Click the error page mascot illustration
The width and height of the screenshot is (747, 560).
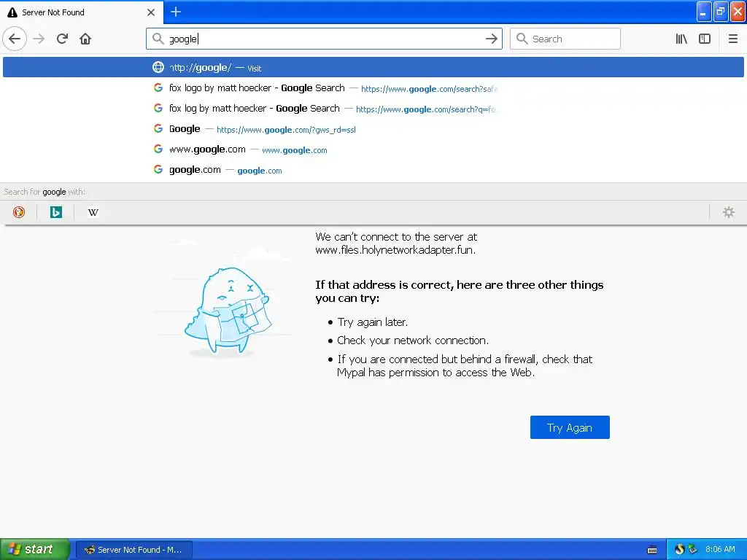coord(228,311)
